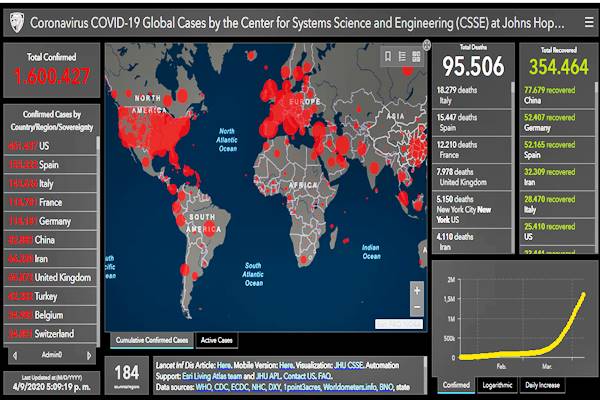The width and height of the screenshot is (600, 400).
Task: Open the Lancet article Here link
Action: (x=224, y=365)
